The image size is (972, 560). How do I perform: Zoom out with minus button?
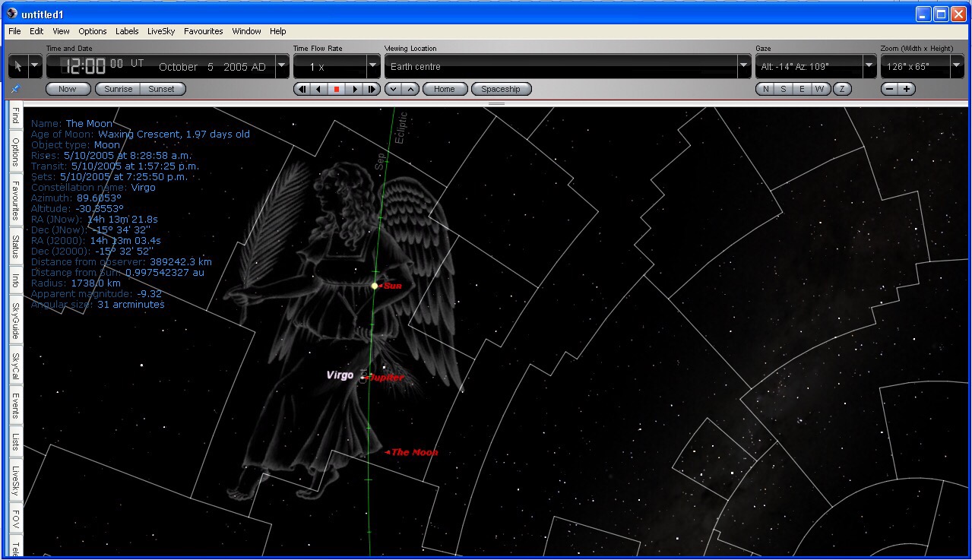(x=890, y=89)
